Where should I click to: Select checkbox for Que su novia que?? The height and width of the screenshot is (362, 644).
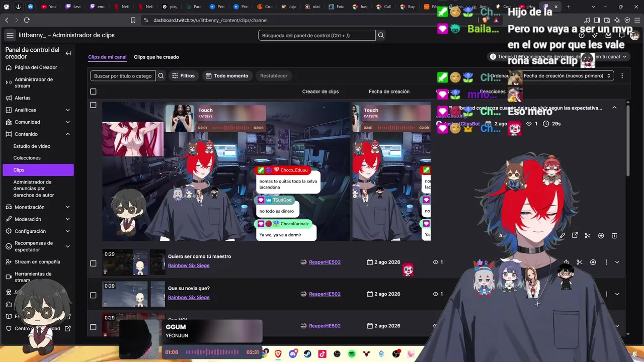coord(93,295)
